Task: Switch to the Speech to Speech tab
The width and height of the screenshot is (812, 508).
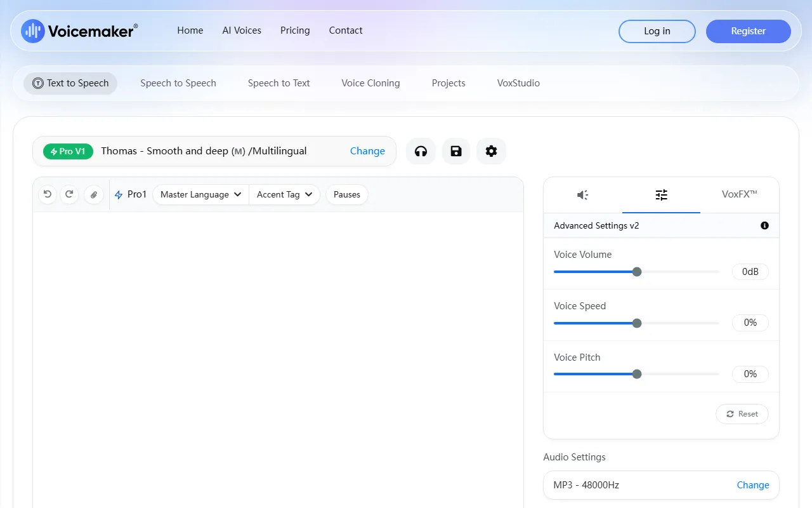Action: pos(178,83)
